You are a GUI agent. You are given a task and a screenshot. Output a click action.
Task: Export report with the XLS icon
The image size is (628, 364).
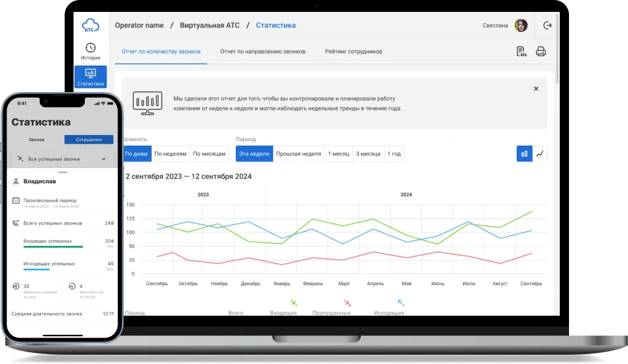click(521, 52)
